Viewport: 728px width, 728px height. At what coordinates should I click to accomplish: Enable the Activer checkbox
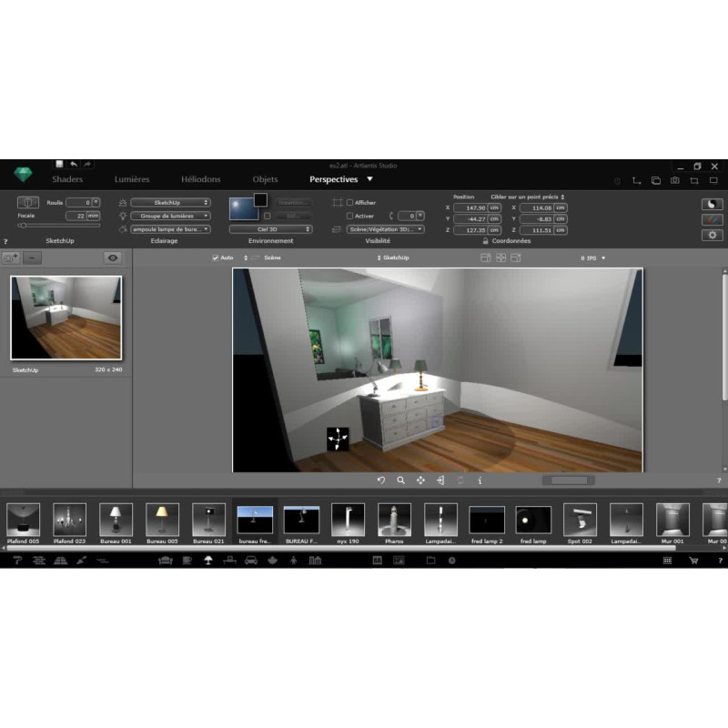pyautogui.click(x=350, y=216)
